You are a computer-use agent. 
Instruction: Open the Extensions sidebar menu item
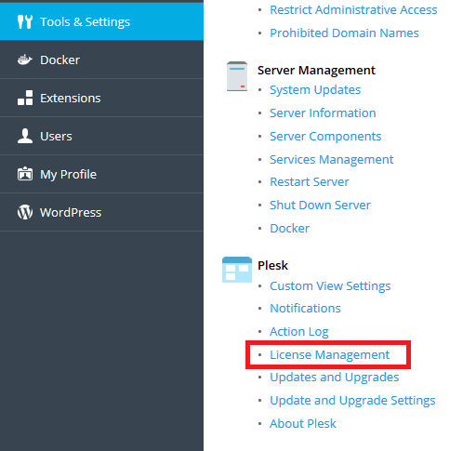click(101, 98)
